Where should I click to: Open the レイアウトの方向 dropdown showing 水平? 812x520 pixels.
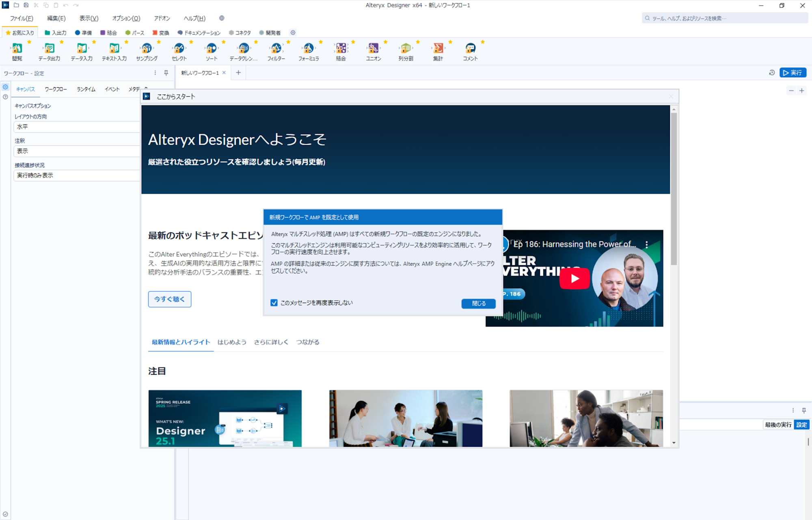coord(77,127)
